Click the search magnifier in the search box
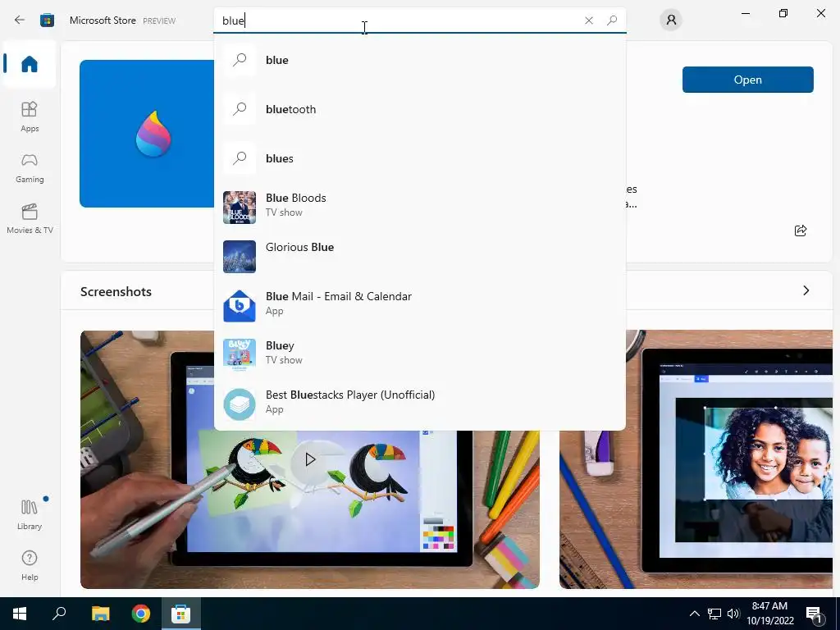840x630 pixels. point(612,21)
